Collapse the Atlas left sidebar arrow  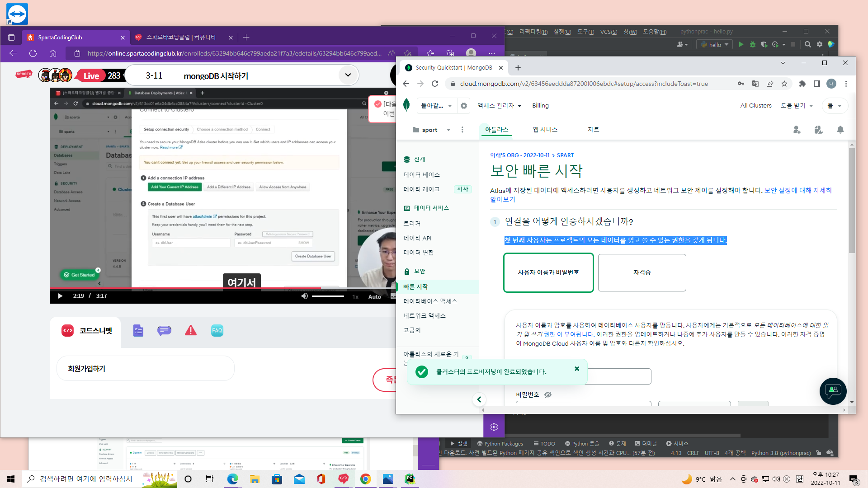tap(479, 399)
